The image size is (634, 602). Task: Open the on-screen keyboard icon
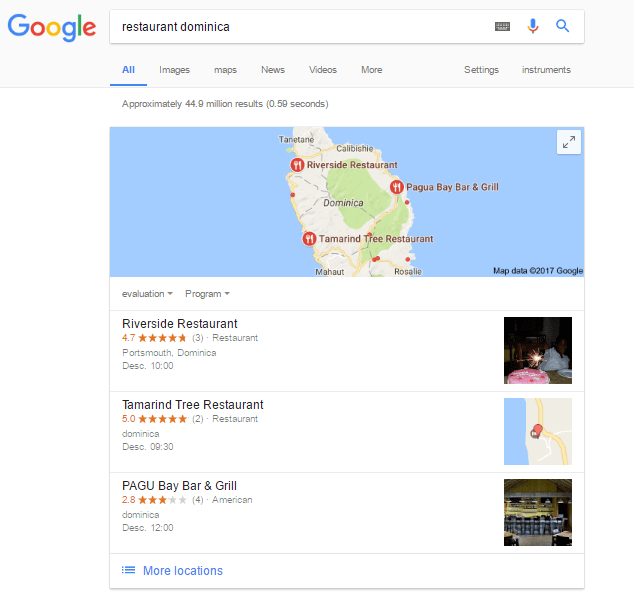point(502,27)
